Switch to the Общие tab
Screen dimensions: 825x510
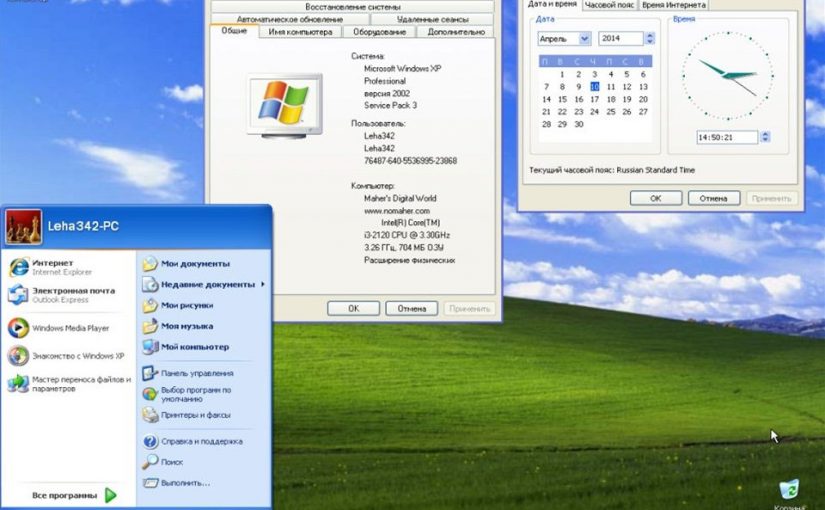(234, 31)
